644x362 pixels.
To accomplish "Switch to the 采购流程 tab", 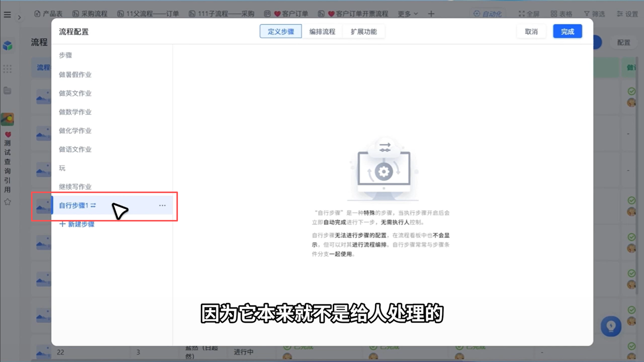I will click(90, 14).
